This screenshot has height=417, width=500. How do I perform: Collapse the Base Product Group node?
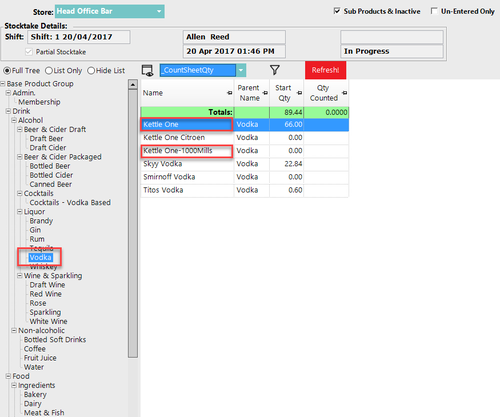coord(3,84)
